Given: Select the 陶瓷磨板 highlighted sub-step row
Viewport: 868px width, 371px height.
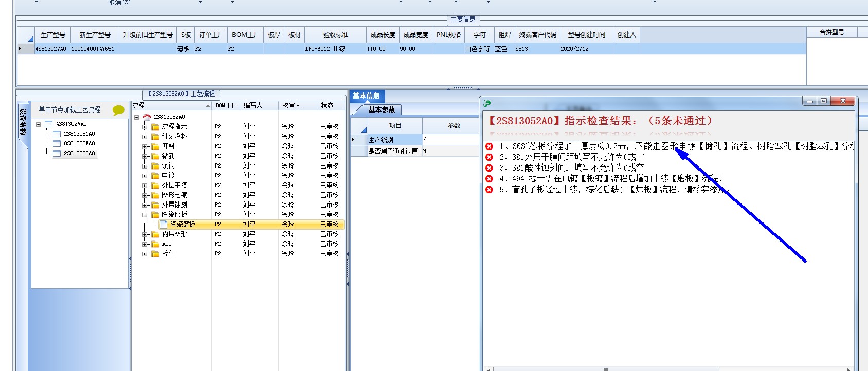Looking at the screenshot, I should coord(252,225).
